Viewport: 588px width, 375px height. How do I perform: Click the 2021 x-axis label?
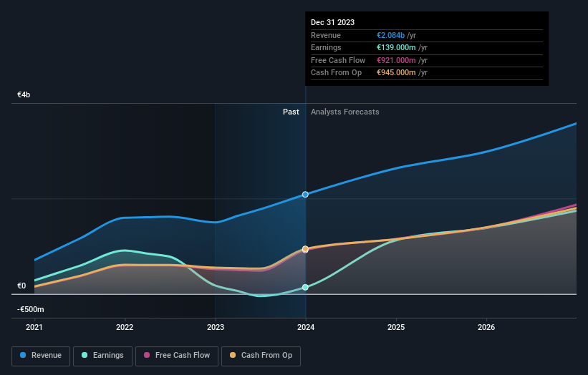[34, 328]
